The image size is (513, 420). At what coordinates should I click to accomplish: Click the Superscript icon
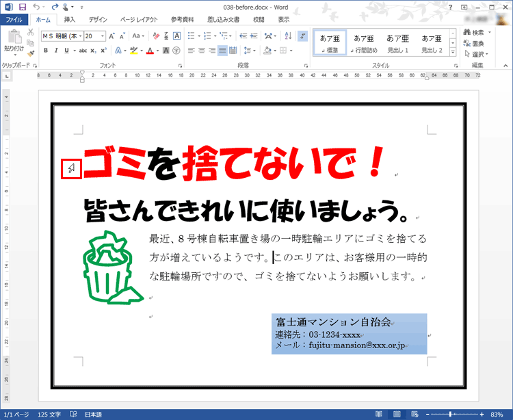pyautogui.click(x=104, y=51)
